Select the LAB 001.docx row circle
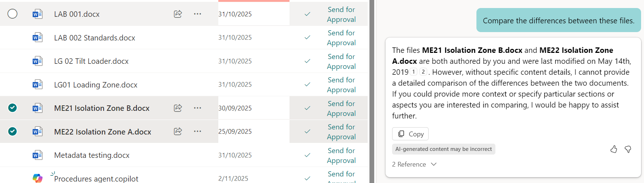This screenshot has width=644, height=183. 12,14
